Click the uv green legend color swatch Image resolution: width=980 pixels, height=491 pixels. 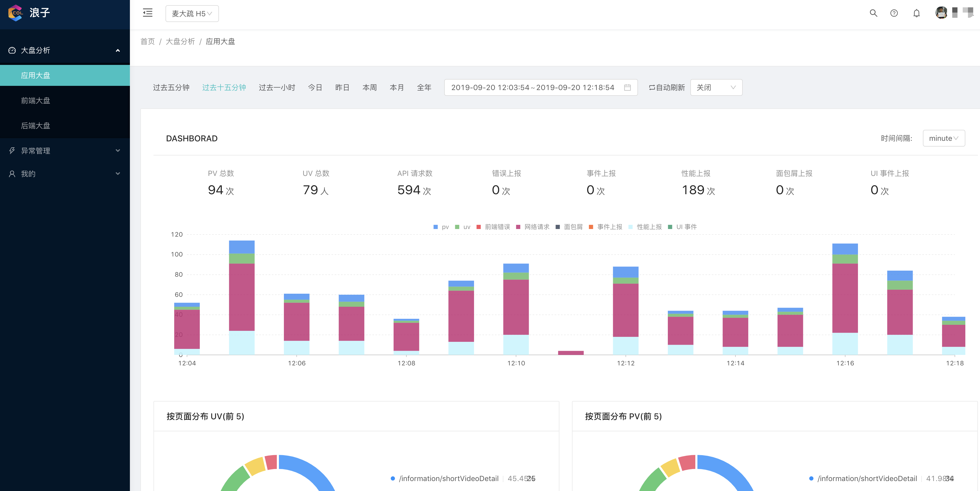[x=457, y=227]
